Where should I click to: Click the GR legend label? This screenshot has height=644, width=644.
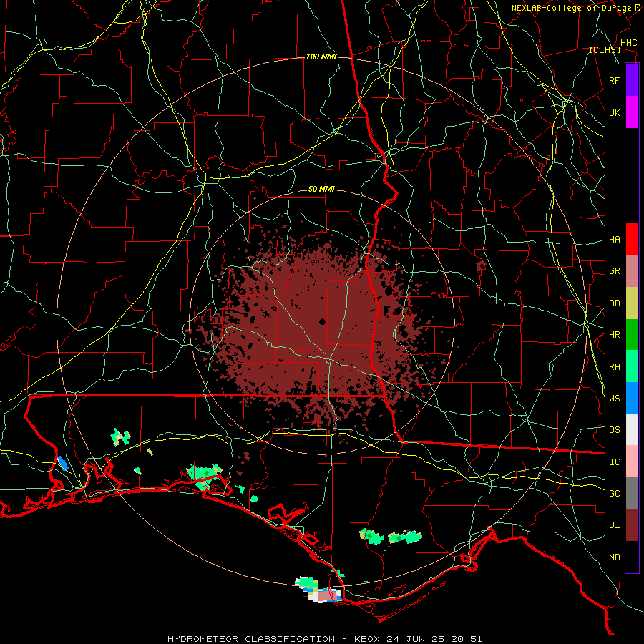coord(614,271)
